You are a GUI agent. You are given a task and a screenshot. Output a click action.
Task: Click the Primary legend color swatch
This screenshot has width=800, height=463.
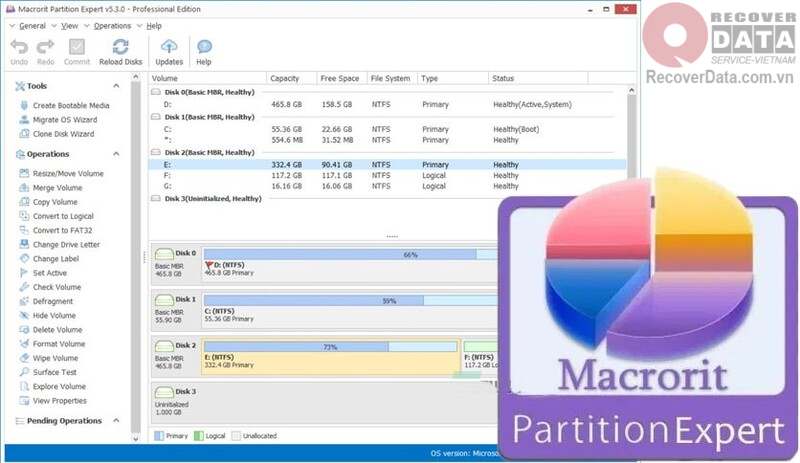tap(159, 436)
